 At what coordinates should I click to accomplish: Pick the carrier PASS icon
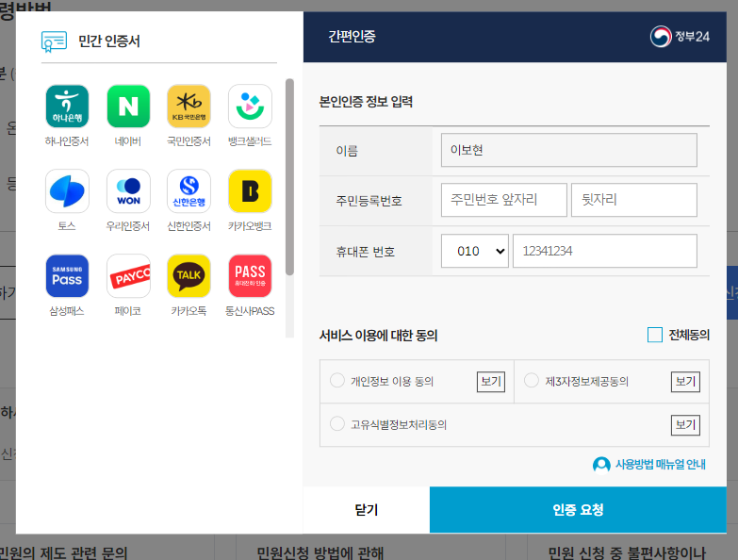250,276
